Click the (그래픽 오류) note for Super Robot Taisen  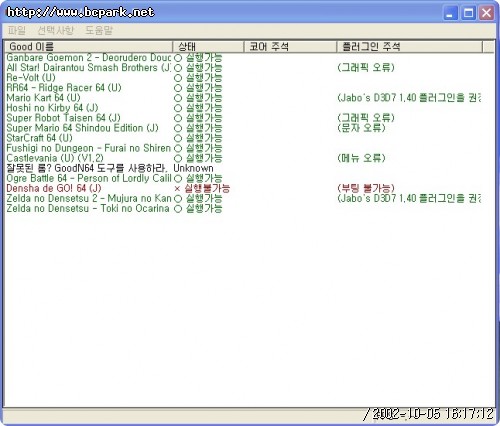366,118
